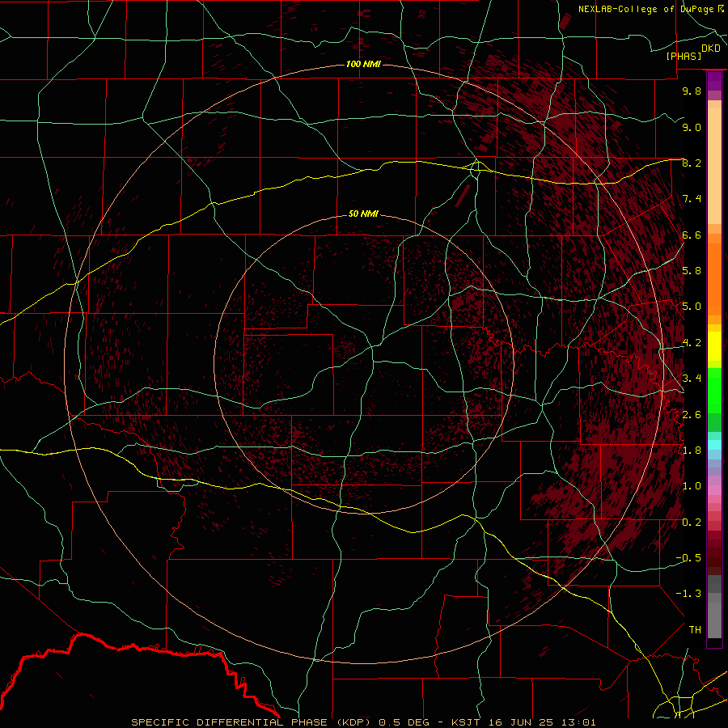The width and height of the screenshot is (728, 728).
Task: Click the bright green segment of the color scale
Action: click(714, 390)
